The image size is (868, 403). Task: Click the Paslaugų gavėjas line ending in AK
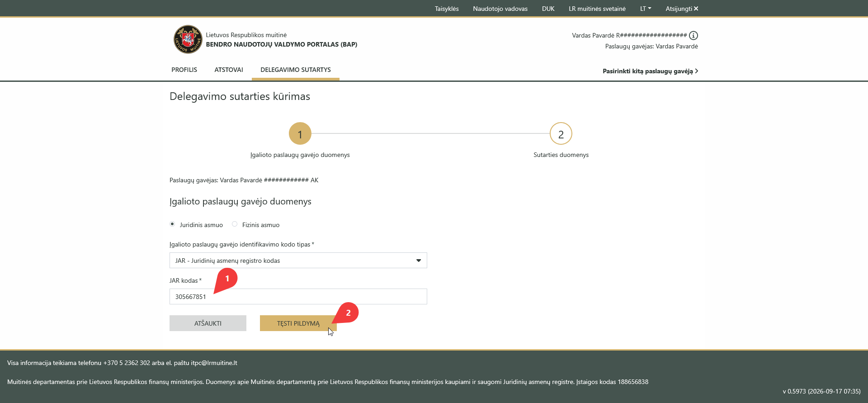click(244, 180)
